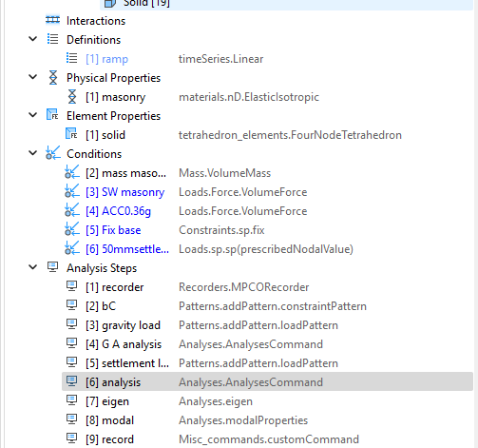Click the timeSeries.Linear type text
Image resolution: width=478 pixels, height=448 pixels.
220,59
